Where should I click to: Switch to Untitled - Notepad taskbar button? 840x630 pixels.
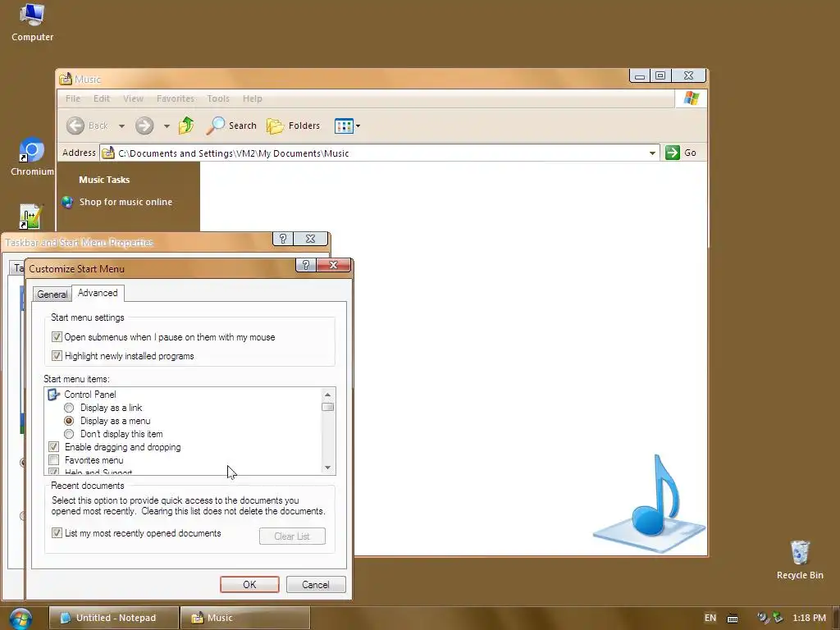[x=114, y=618]
